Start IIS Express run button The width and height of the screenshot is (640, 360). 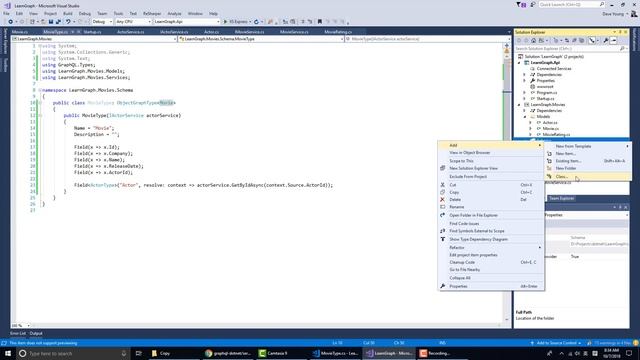pos(237,22)
